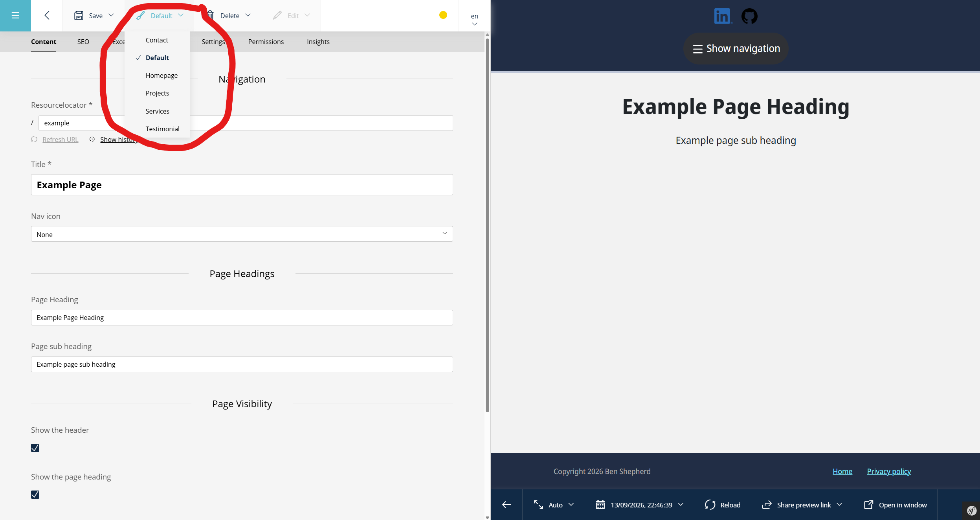Toggle Show the page heading checkbox

pos(35,495)
